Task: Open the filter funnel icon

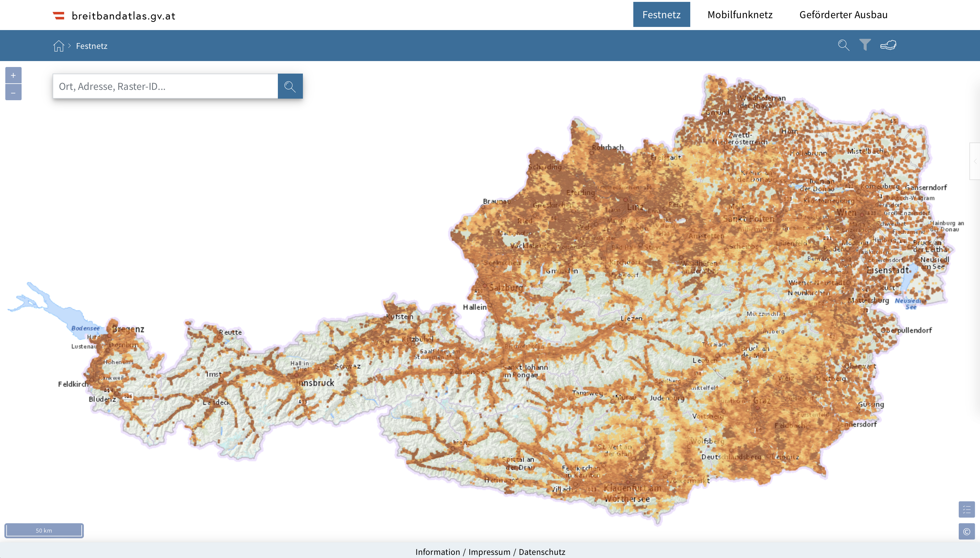Action: coord(865,45)
